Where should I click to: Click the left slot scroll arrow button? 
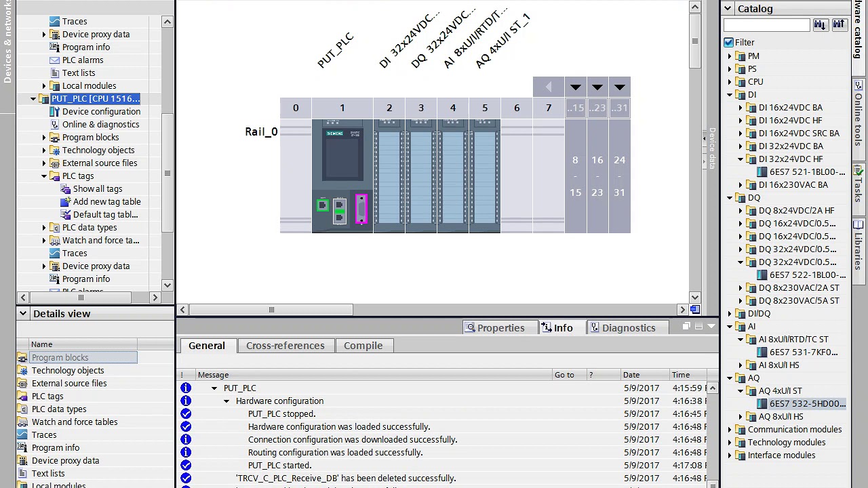pyautogui.click(x=548, y=87)
